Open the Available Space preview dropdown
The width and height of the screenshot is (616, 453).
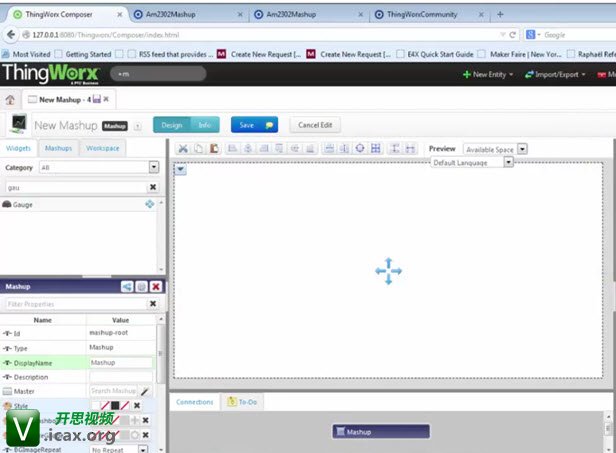[x=522, y=149]
